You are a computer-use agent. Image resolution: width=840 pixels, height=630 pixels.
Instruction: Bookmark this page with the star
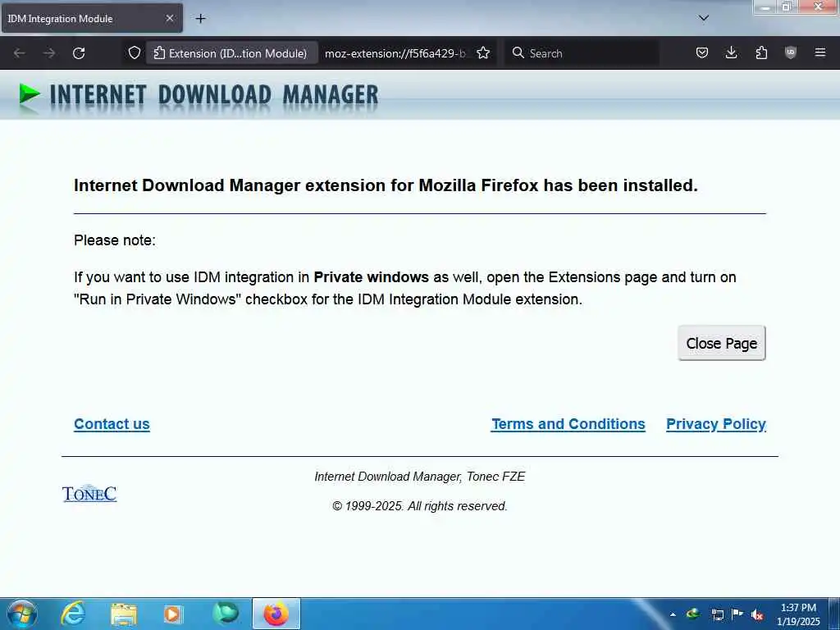click(483, 53)
